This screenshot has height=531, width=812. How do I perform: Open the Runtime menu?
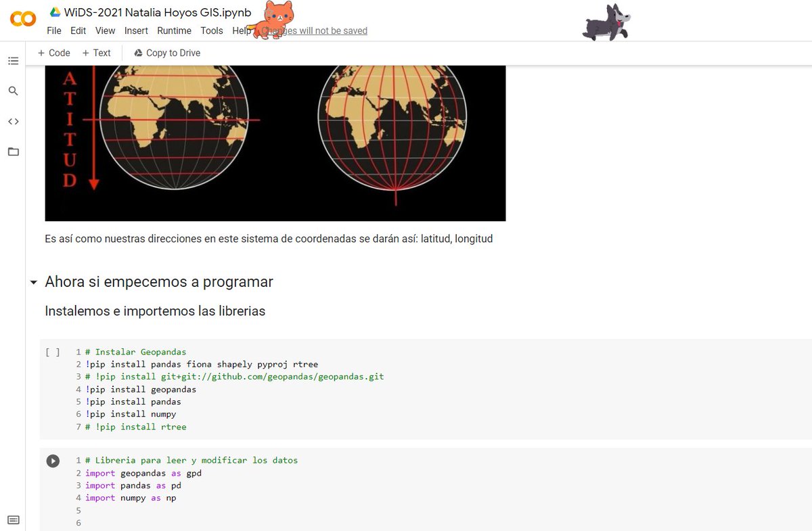(x=174, y=30)
